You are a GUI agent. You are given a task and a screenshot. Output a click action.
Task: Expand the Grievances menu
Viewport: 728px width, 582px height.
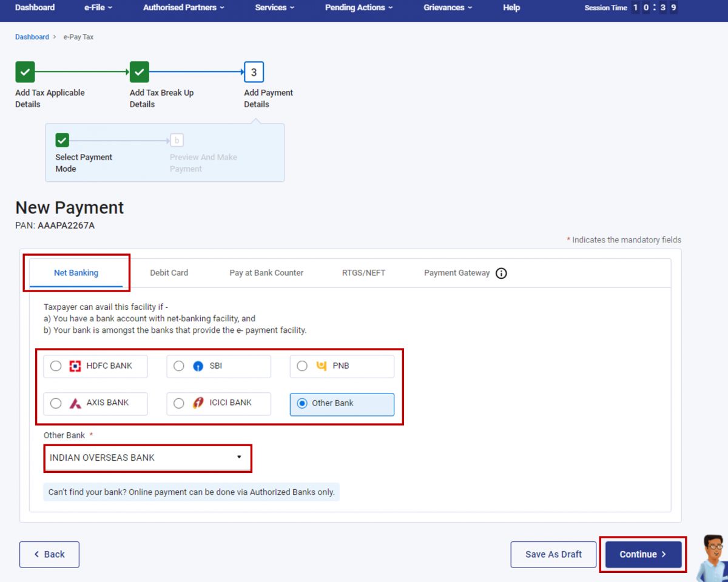(x=447, y=8)
